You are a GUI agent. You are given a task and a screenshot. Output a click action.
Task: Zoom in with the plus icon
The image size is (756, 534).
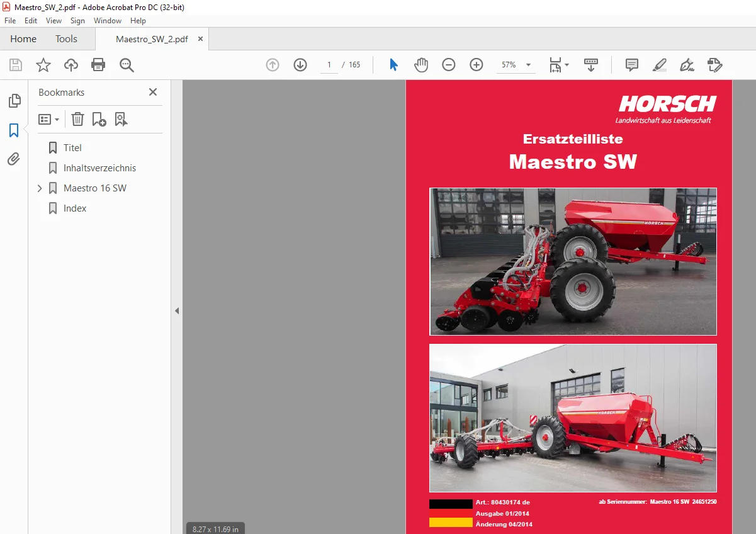[x=477, y=65]
